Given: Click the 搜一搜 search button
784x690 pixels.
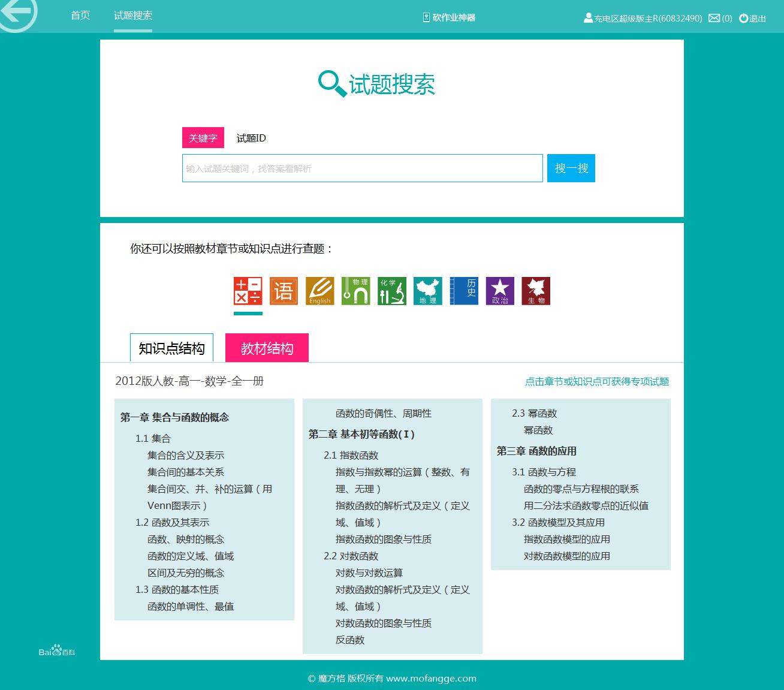Looking at the screenshot, I should [x=570, y=168].
